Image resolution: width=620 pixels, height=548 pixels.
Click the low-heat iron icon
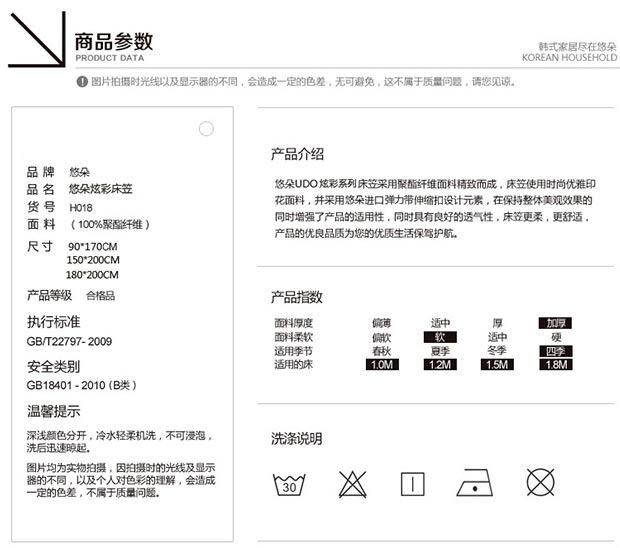pyautogui.click(x=474, y=482)
